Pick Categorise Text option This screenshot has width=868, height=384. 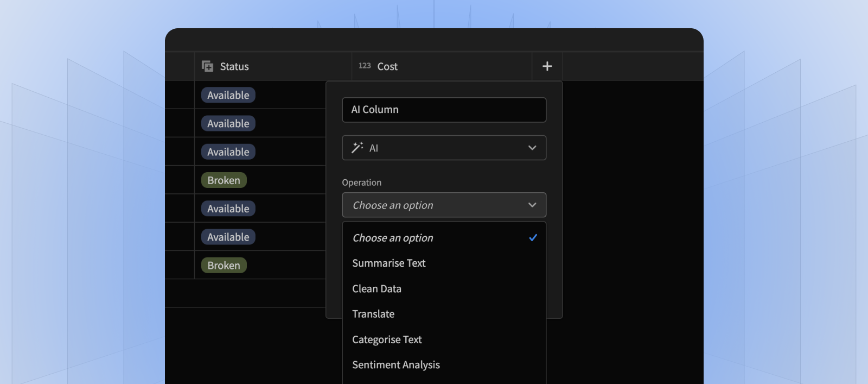pyautogui.click(x=387, y=339)
